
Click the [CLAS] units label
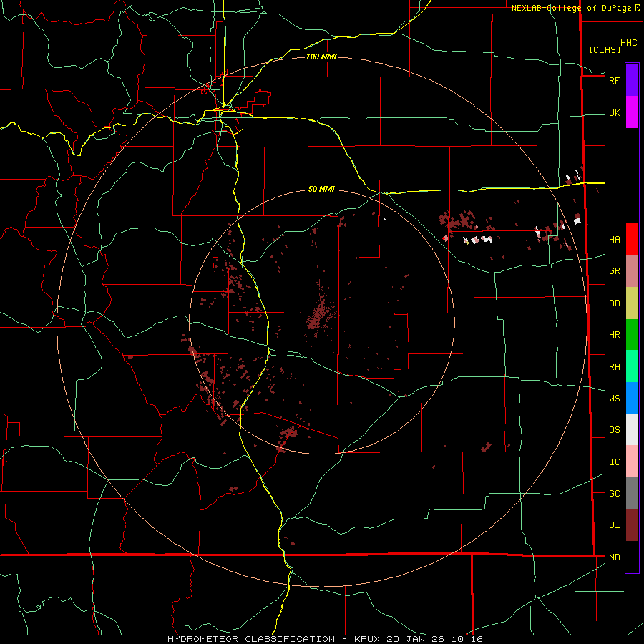(605, 49)
